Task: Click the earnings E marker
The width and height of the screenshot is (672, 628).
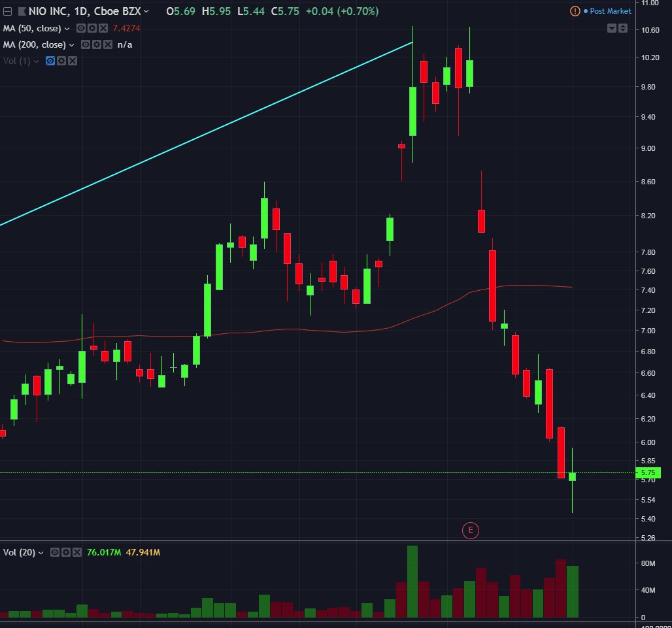Action: click(x=471, y=531)
